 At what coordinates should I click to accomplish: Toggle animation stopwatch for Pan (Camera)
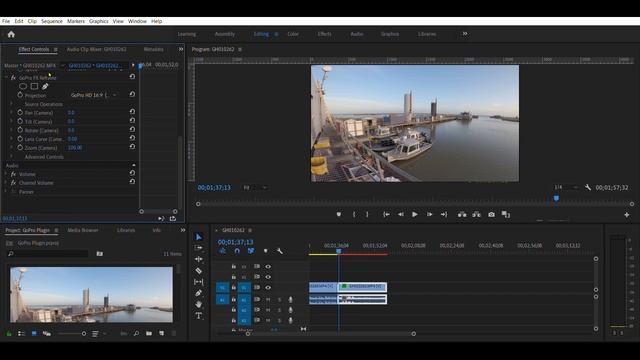20,112
